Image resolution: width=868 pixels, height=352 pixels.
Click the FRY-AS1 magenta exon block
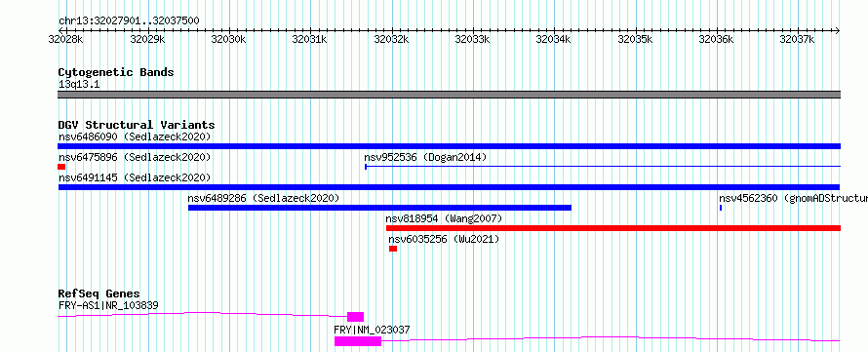coord(355,317)
